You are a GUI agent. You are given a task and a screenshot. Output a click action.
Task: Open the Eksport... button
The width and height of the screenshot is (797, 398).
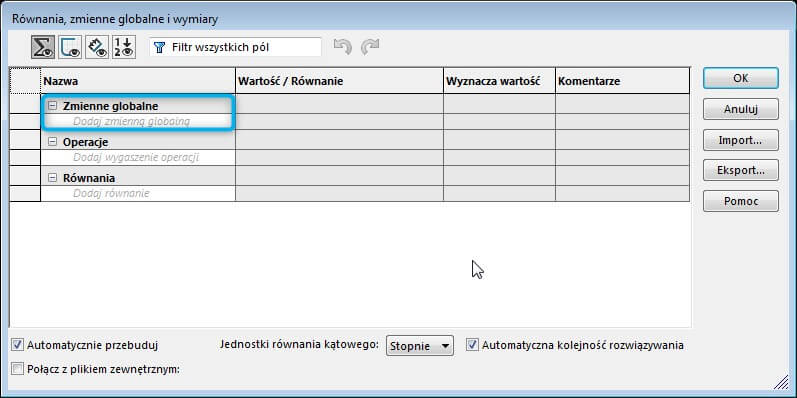point(741,171)
